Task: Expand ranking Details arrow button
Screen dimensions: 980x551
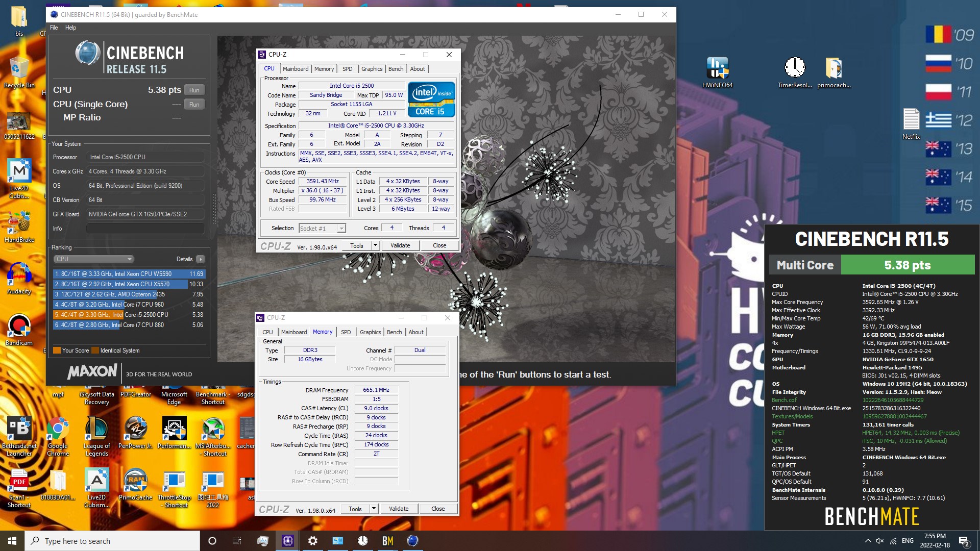Action: [201, 259]
